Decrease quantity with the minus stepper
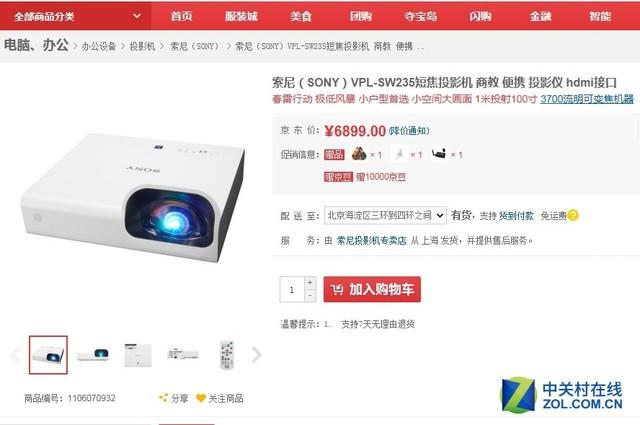This screenshot has height=425, width=640. click(310, 296)
